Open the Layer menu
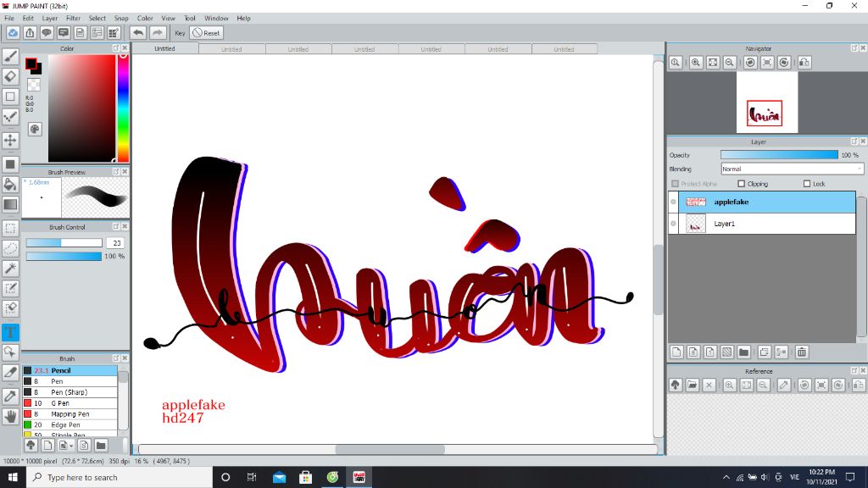Image resolution: width=868 pixels, height=488 pixels. tap(50, 19)
